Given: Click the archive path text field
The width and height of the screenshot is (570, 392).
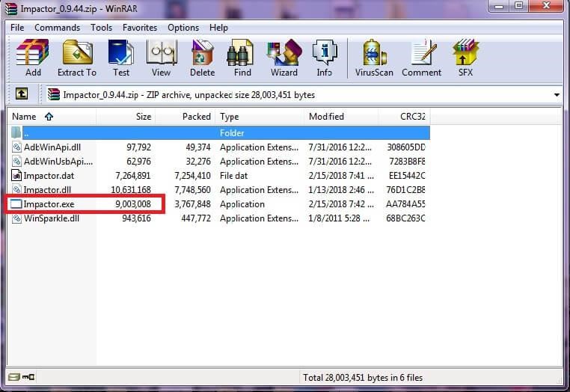Looking at the screenshot, I should [298, 95].
